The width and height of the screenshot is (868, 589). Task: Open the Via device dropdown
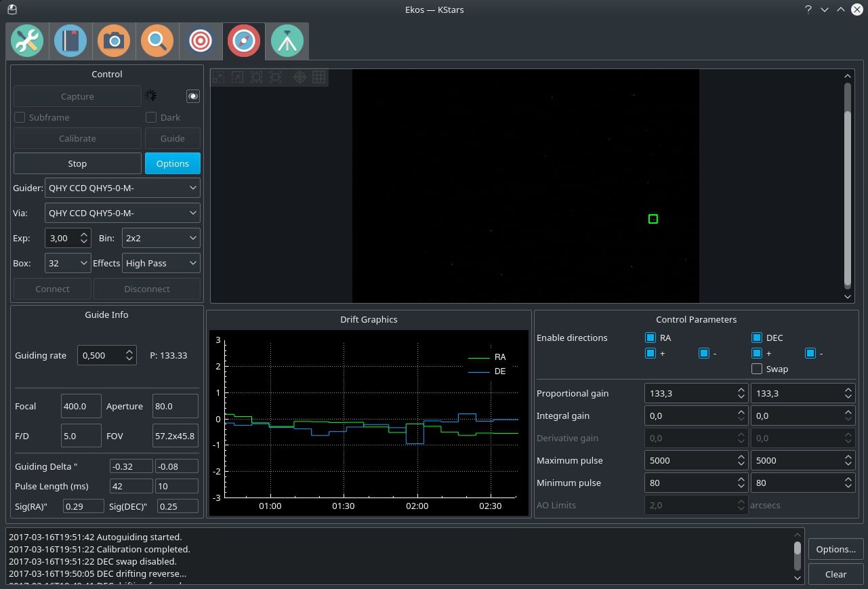tap(123, 213)
